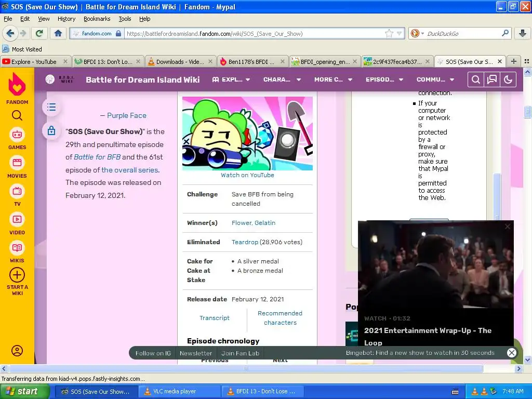Open the File menu

coord(8,19)
